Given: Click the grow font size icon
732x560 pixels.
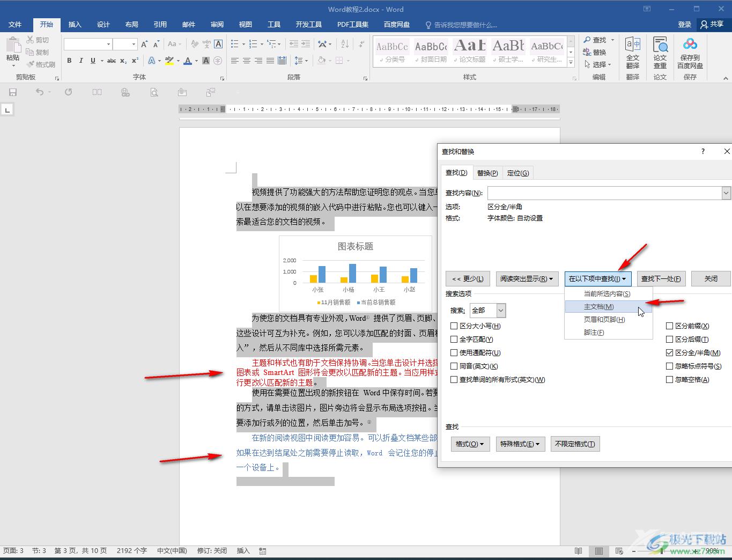Looking at the screenshot, I should tap(144, 44).
